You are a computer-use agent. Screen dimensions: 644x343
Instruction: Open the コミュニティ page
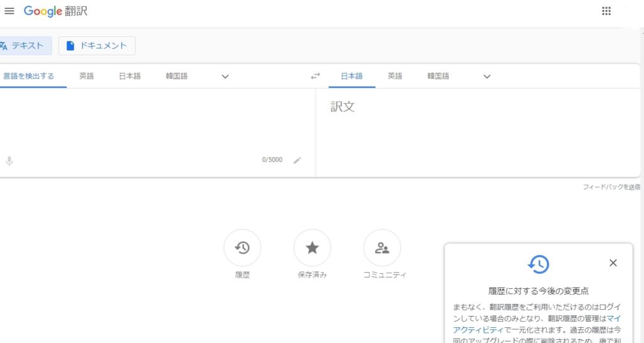click(382, 248)
